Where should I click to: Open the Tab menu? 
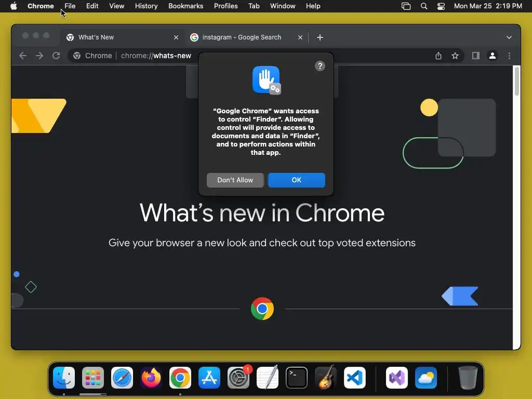point(254,6)
